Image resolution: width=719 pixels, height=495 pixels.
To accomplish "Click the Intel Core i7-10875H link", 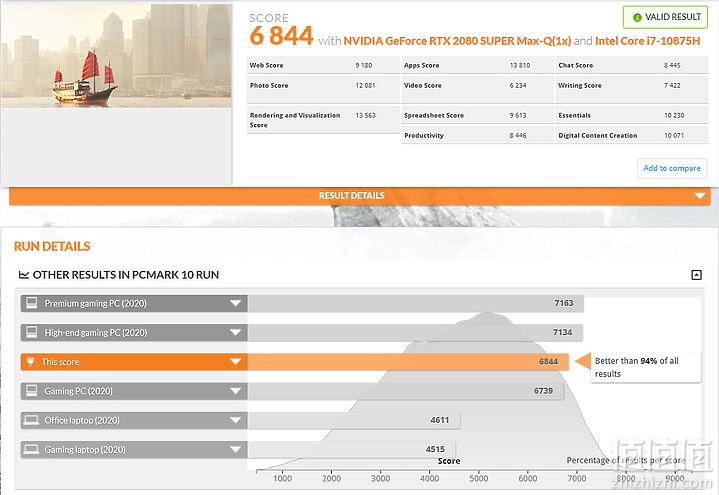I will (647, 41).
